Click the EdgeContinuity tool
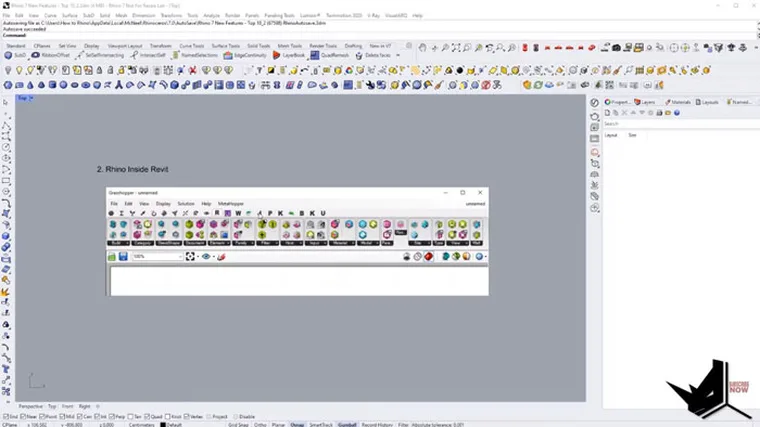760x427 pixels. pyautogui.click(x=245, y=55)
